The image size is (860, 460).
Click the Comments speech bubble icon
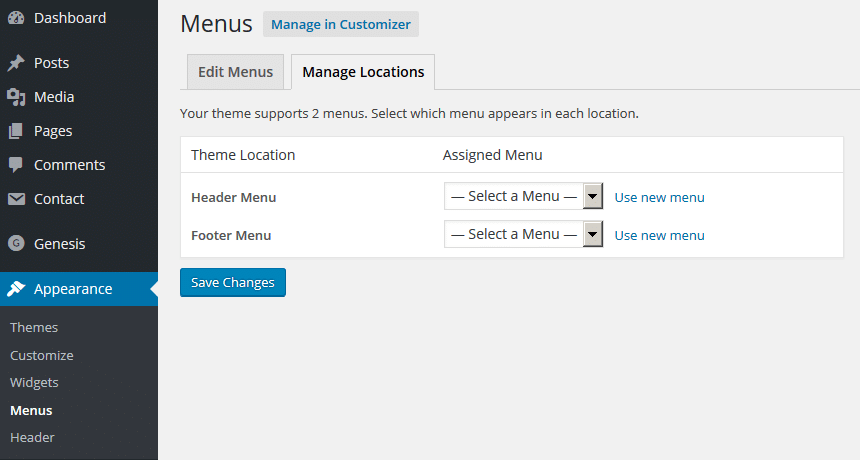click(16, 165)
